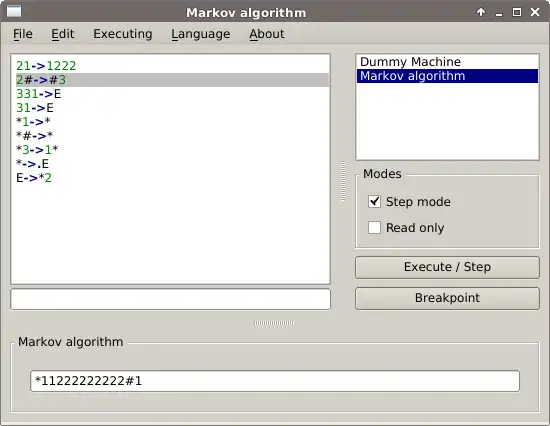Open the File menu
The width and height of the screenshot is (550, 426).
(x=23, y=34)
